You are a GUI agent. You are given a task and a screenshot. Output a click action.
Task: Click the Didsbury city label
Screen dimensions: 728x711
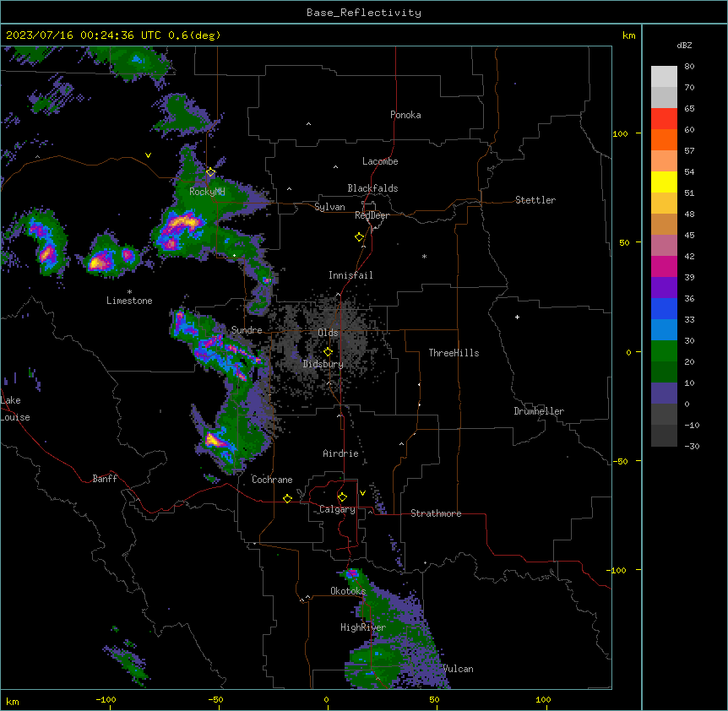point(323,364)
